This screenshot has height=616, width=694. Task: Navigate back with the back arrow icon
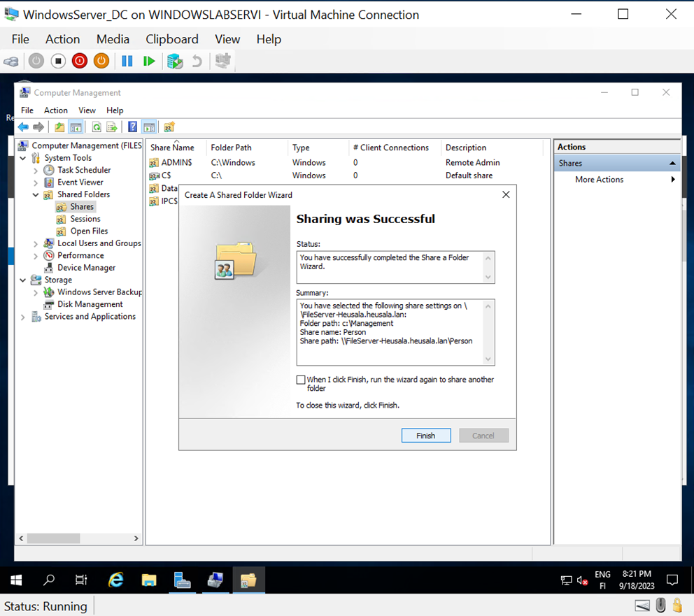(23, 127)
